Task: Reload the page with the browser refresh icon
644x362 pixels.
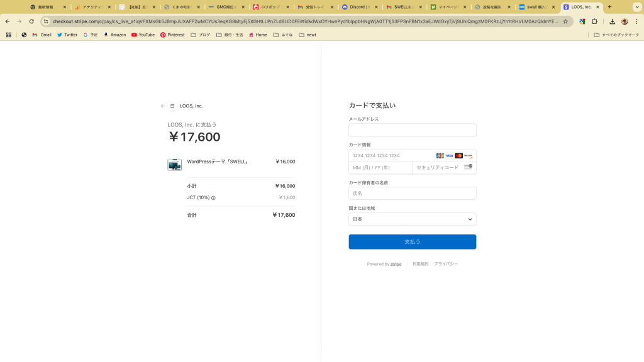Action: (x=31, y=21)
